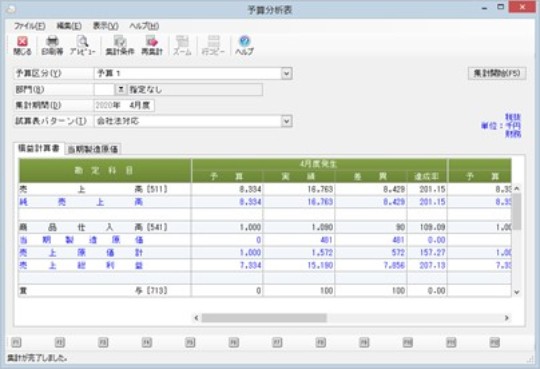Expand the 予算区分 dropdown
This screenshot has width=540, height=369.
[286, 73]
